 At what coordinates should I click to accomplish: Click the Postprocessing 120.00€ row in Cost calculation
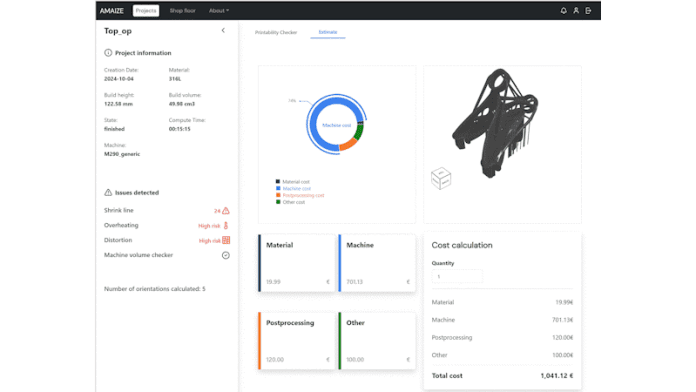(x=502, y=338)
